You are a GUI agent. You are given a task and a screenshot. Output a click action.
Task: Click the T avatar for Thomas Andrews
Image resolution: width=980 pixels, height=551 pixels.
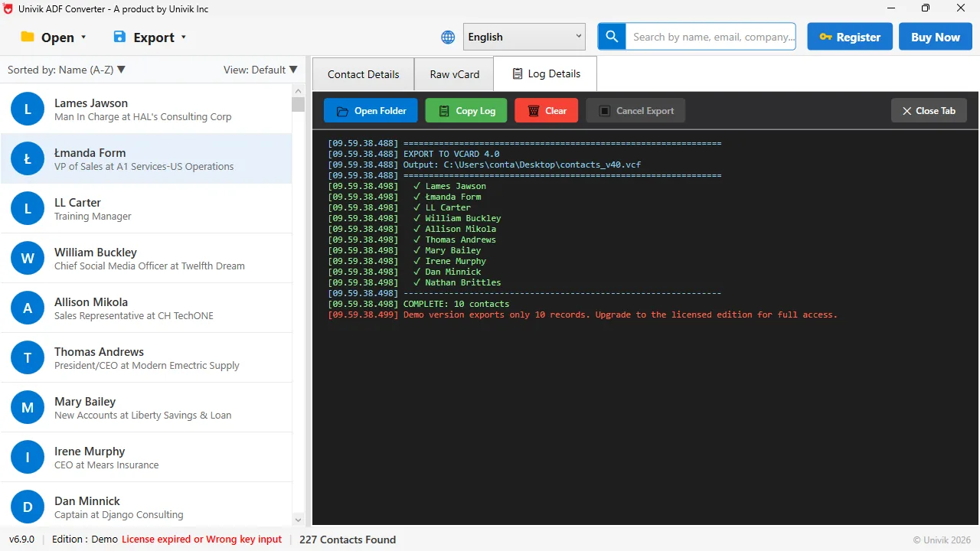[28, 358]
